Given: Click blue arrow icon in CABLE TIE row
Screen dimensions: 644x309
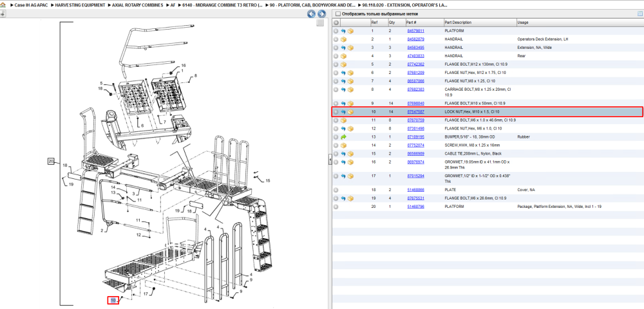Looking at the screenshot, I should click(343, 153).
